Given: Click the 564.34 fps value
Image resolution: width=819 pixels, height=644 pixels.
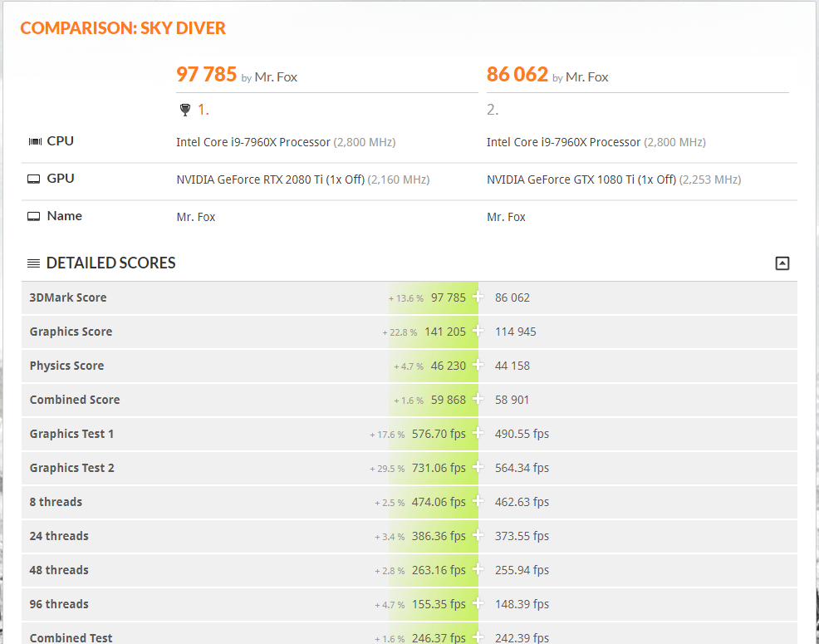Looking at the screenshot, I should pos(522,468).
